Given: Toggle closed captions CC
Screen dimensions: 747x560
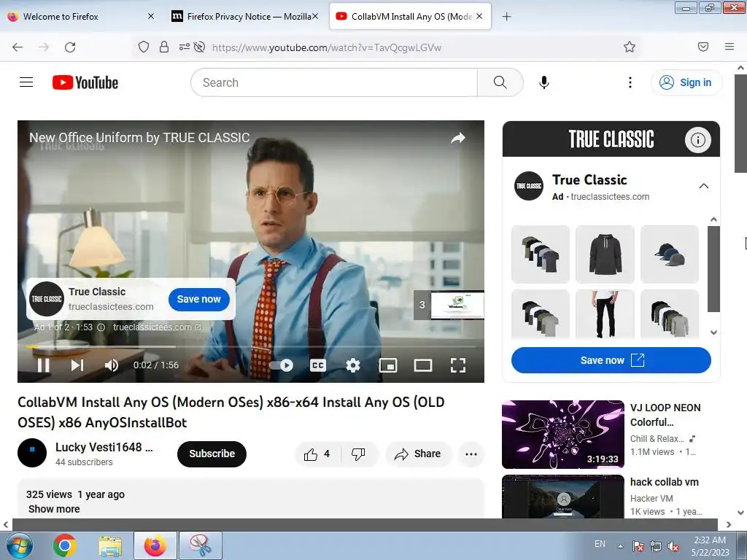Looking at the screenshot, I should (x=318, y=365).
